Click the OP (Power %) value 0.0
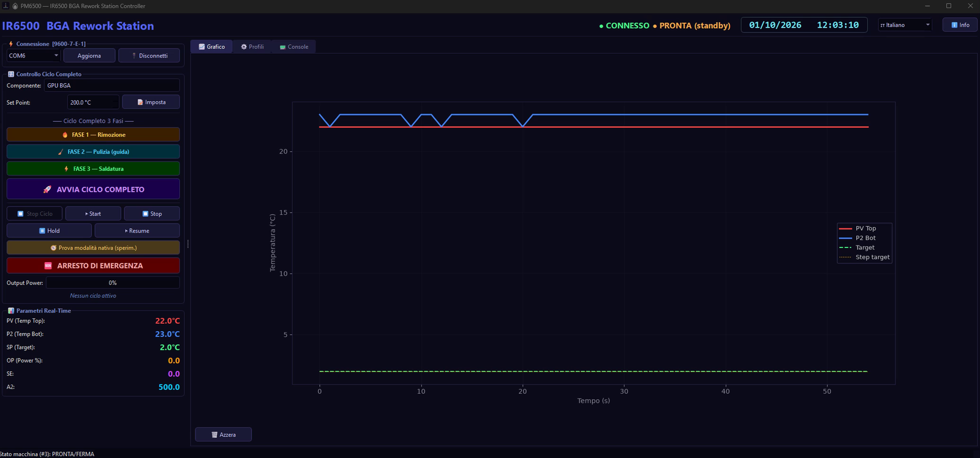This screenshot has height=458, width=980. tap(174, 361)
